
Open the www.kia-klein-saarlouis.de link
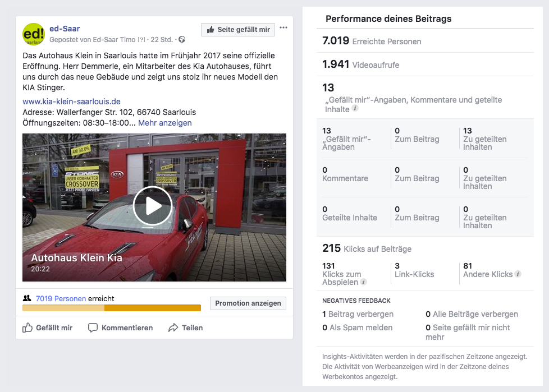71,102
